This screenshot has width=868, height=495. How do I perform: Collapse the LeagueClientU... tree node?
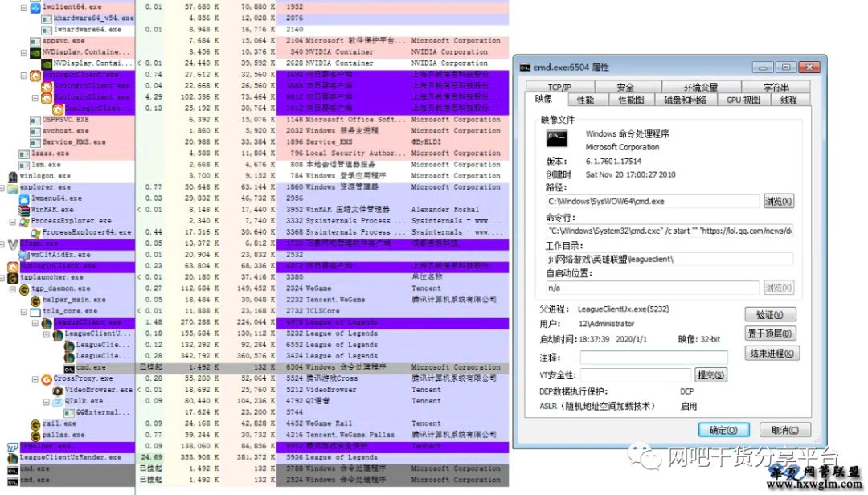tap(47, 333)
